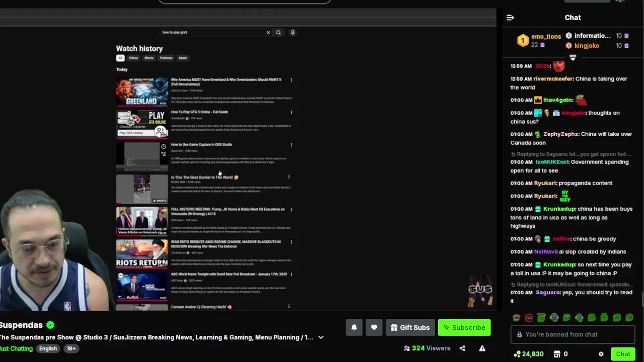Open options menu for GTA 5 Online guide

pyautogui.click(x=291, y=113)
